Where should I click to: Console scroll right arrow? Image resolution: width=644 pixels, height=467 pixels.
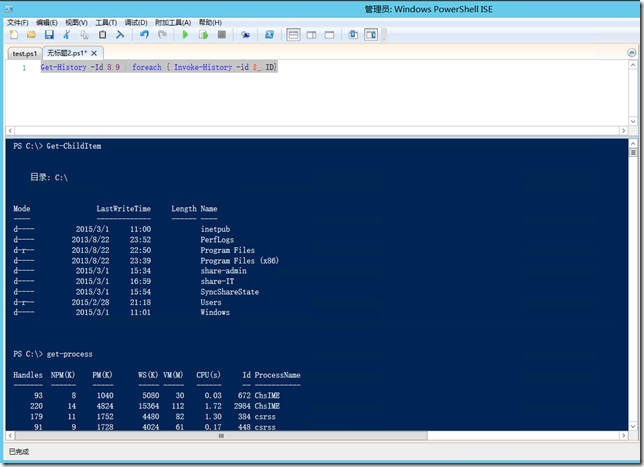623,435
